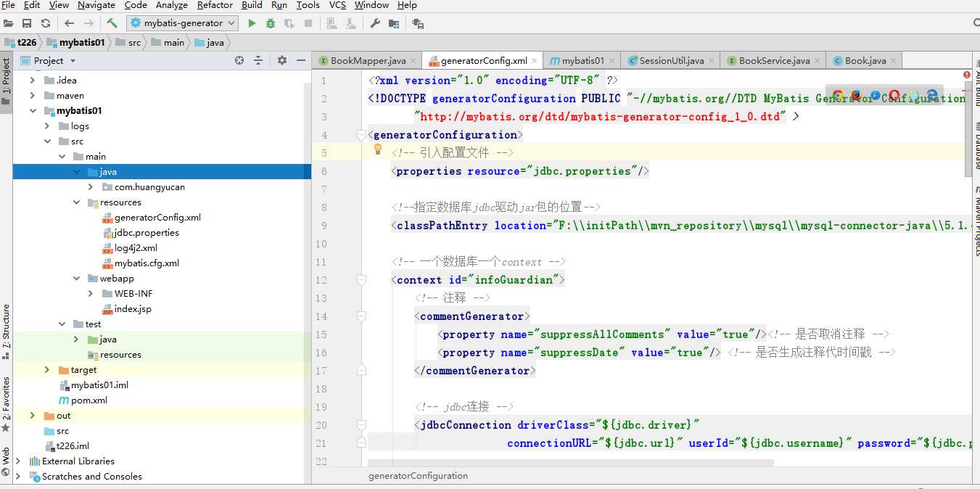Select pom.xml in the project tree

coord(83,400)
